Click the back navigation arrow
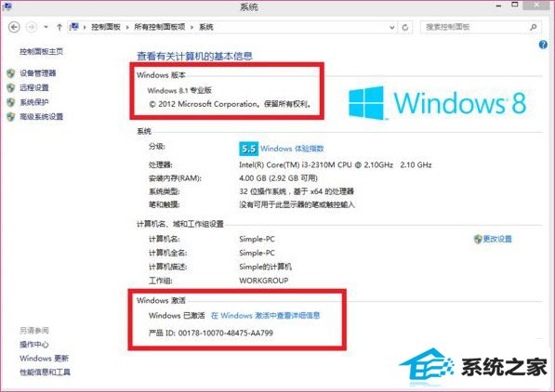Image resolution: width=555 pixels, height=392 pixels. [x=14, y=27]
